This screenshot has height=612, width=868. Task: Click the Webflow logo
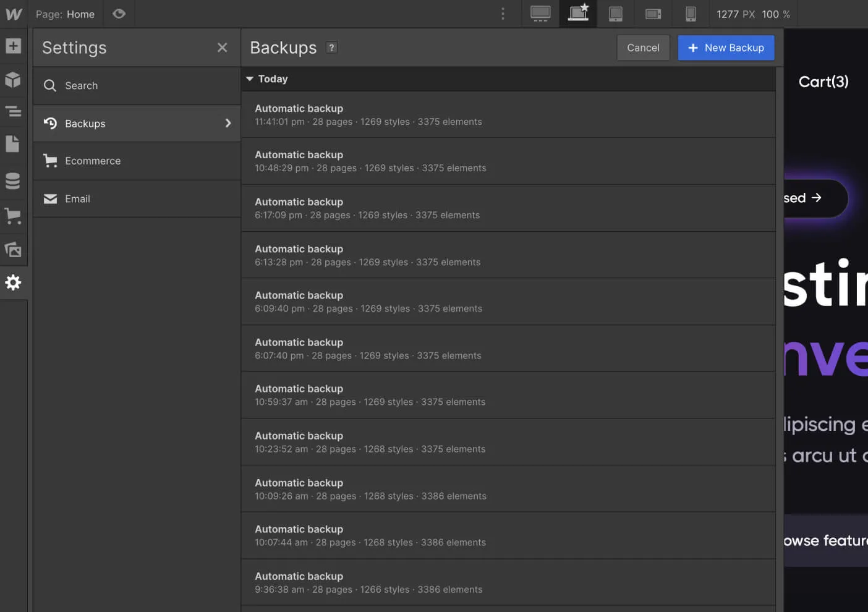click(13, 14)
